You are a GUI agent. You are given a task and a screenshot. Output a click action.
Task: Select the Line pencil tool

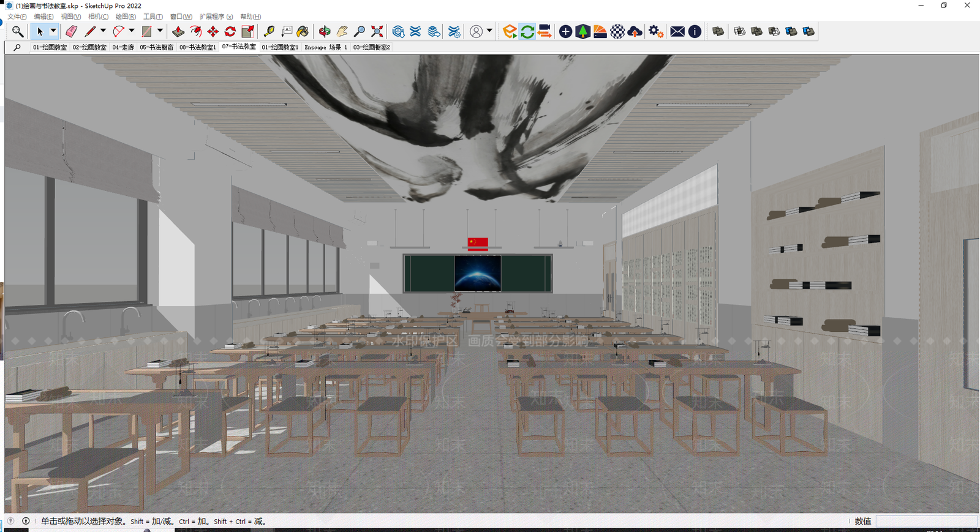coord(90,31)
